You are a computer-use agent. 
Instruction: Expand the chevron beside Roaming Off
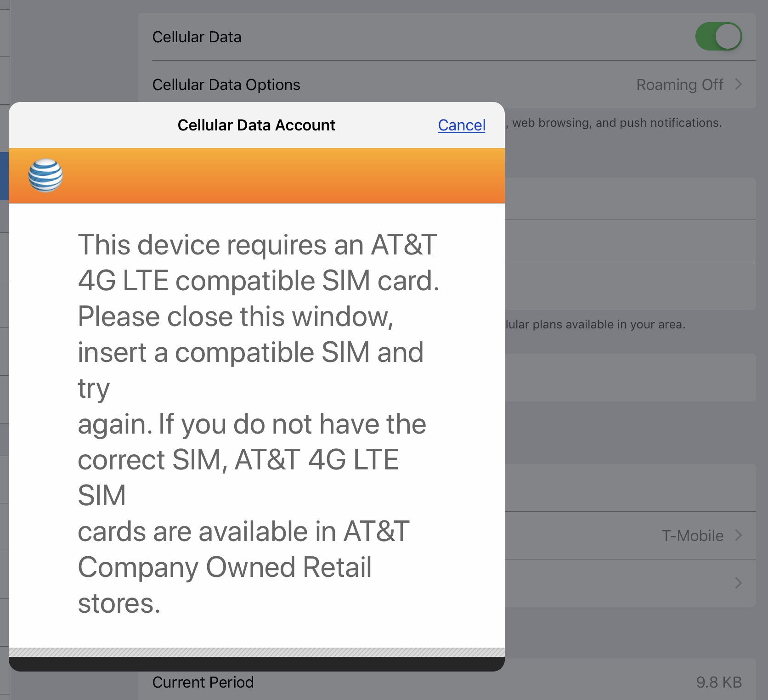[x=739, y=85]
